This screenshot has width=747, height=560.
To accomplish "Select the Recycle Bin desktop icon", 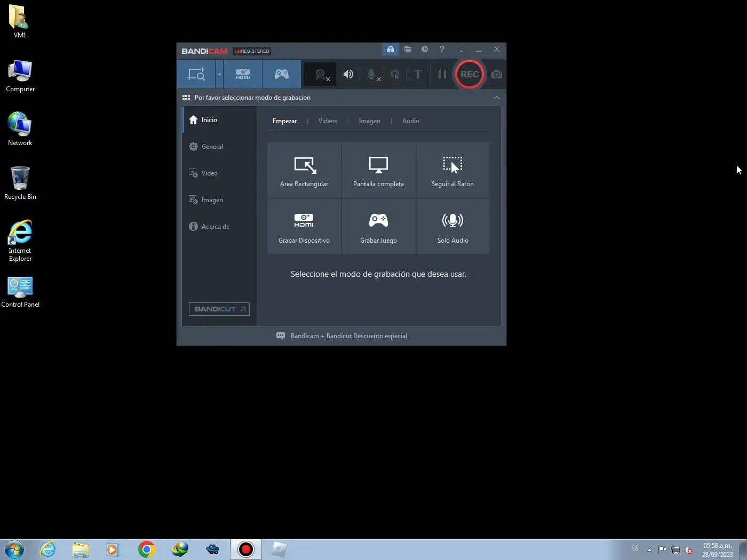I will [x=20, y=183].
